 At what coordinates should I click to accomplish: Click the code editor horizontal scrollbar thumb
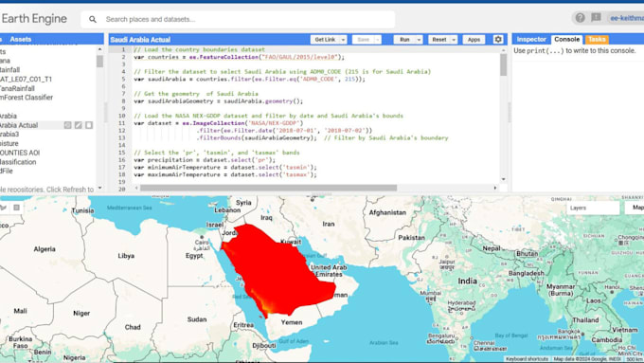269,188
